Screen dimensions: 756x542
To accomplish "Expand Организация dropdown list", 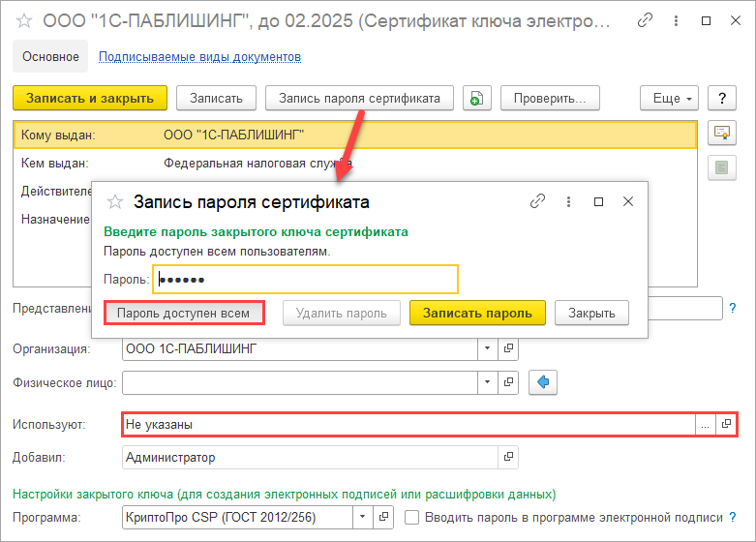I will 488,348.
